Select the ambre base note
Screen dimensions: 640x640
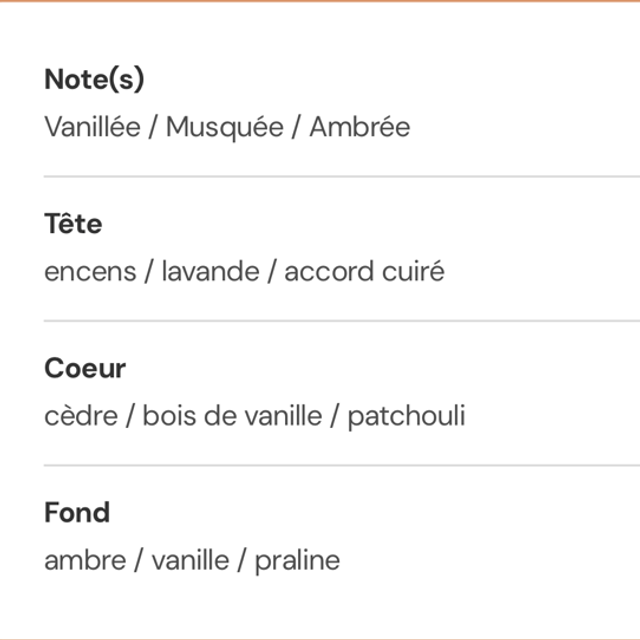tap(85, 560)
